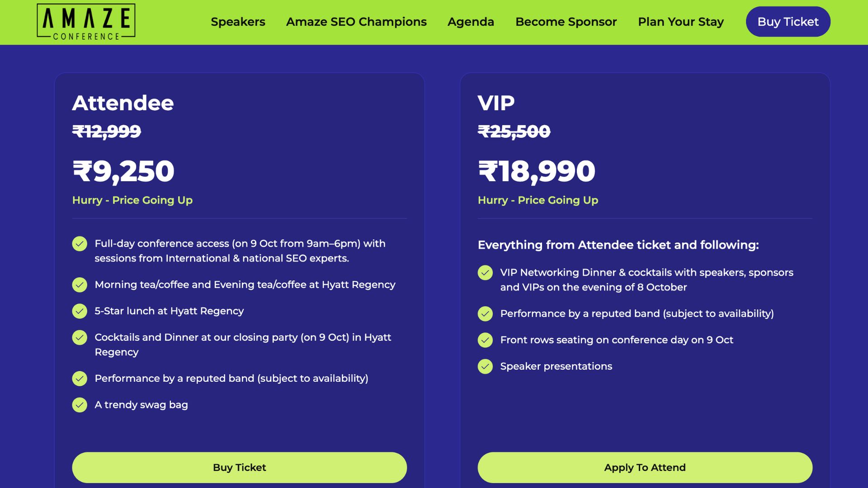The width and height of the screenshot is (868, 488).
Task: Click checkmark beside VIP Networking Dinner
Action: 485,272
